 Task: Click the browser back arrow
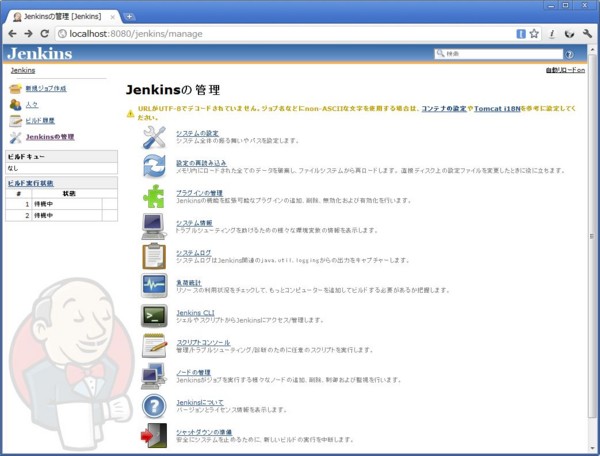[12, 34]
